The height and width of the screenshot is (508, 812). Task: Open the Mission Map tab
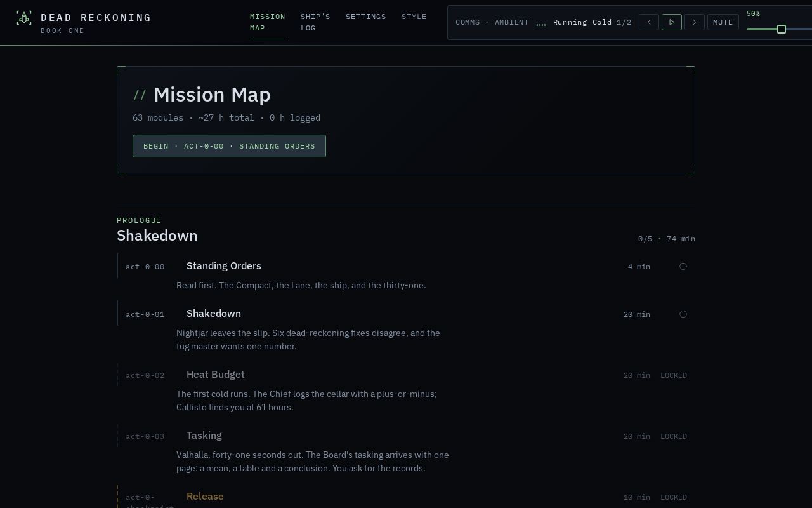(x=268, y=22)
